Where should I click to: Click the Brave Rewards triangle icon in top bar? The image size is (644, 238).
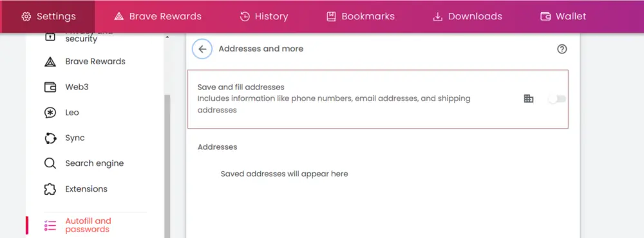118,17
